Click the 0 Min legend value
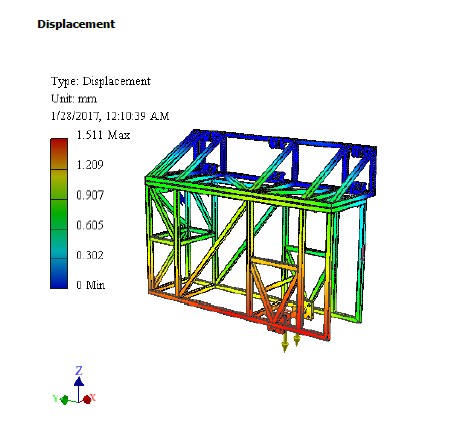 [90, 285]
